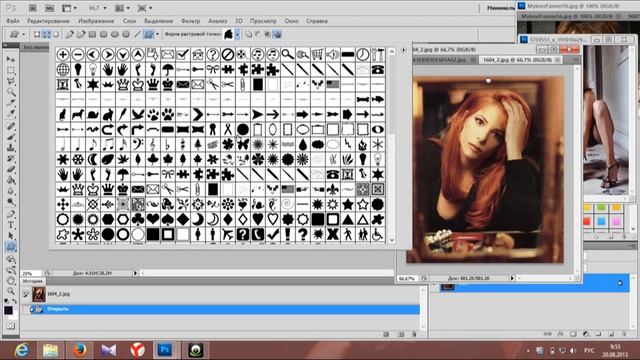This screenshot has height=360, width=640.
Task: Pick the fleur-de-lis shape
Action: (x=333, y=189)
